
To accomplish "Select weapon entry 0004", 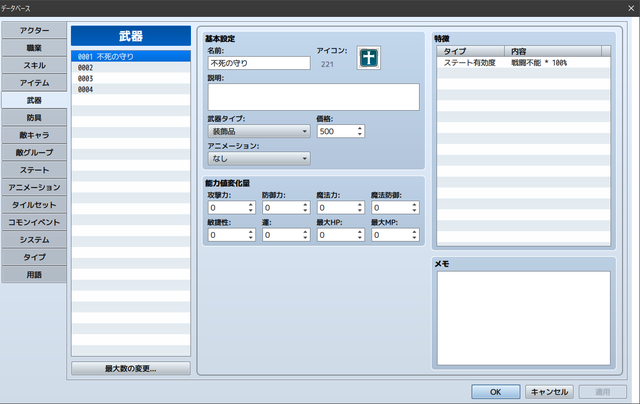I will click(x=131, y=89).
